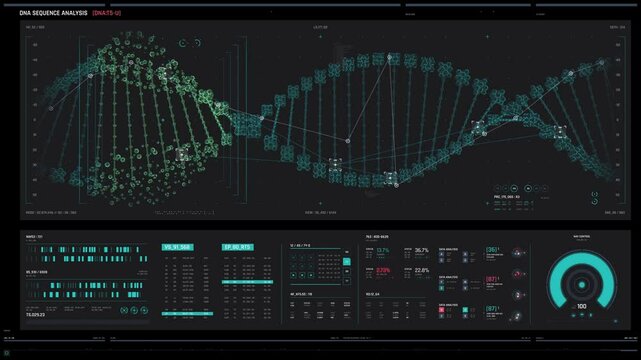Click the first highlighted circle icon in the 12/45/79 grid's bottom row

pyautogui.click(x=293, y=275)
